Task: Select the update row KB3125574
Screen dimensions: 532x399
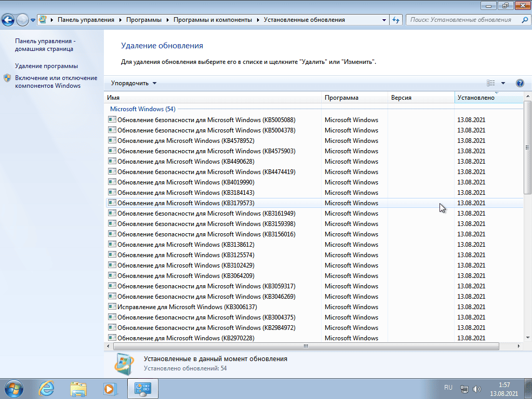Action: click(x=314, y=255)
